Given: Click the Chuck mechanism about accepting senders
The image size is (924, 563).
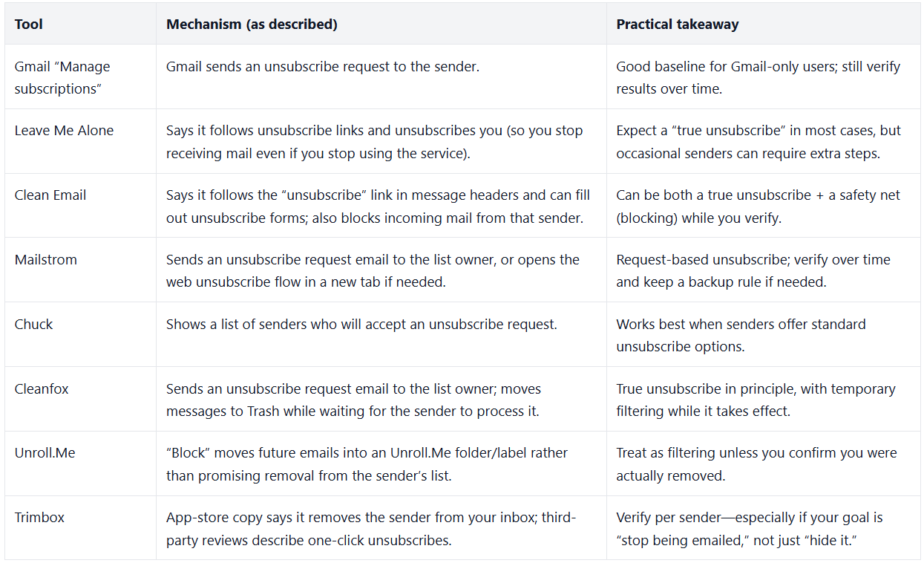Looking at the screenshot, I should coord(361,325).
